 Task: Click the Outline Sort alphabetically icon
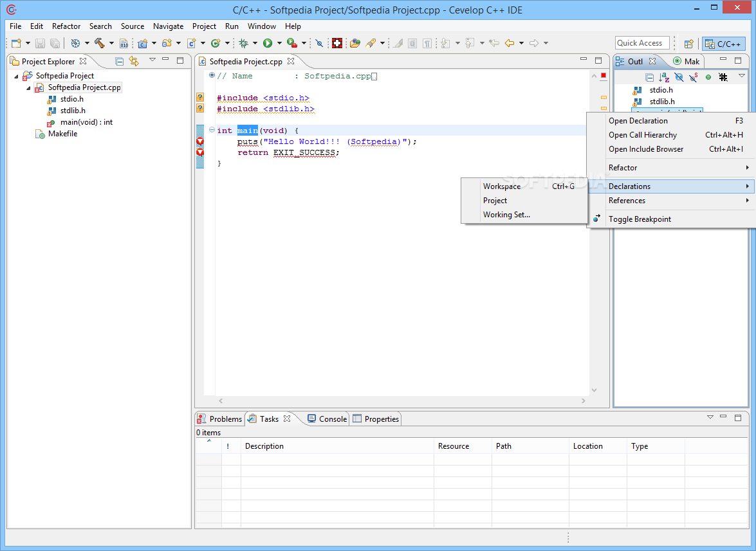pyautogui.click(x=664, y=77)
